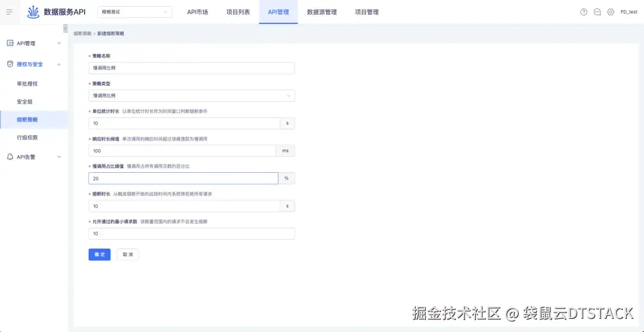This screenshot has height=332, width=644.
Task: Open the 策略类型 dropdown
Action: click(191, 95)
